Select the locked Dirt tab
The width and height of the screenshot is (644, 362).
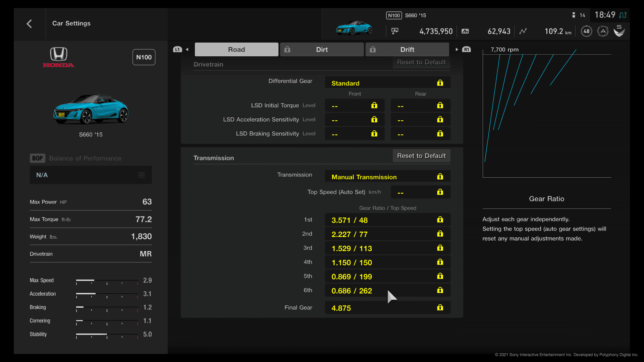click(322, 49)
